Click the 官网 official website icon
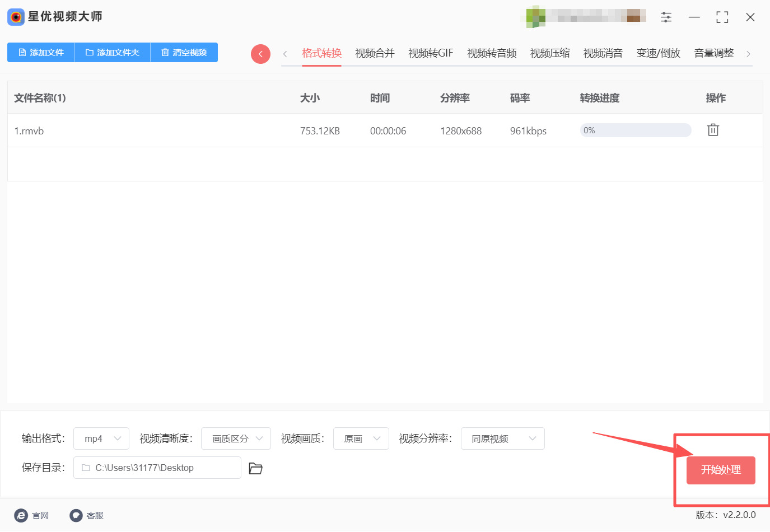 tap(21, 515)
